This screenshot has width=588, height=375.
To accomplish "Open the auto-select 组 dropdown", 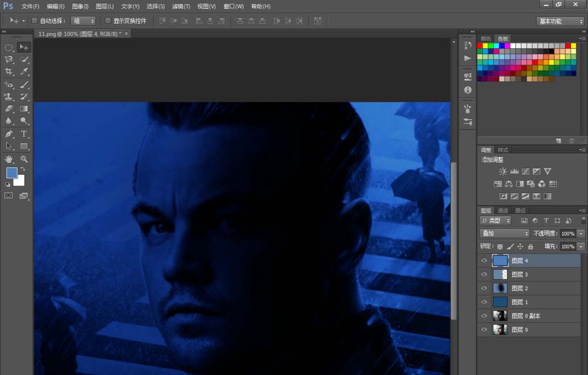I will pyautogui.click(x=83, y=21).
